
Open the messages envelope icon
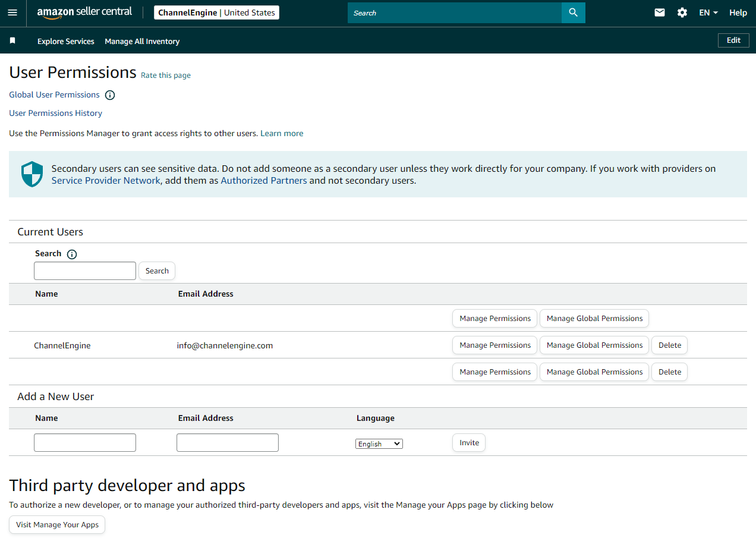pos(660,12)
